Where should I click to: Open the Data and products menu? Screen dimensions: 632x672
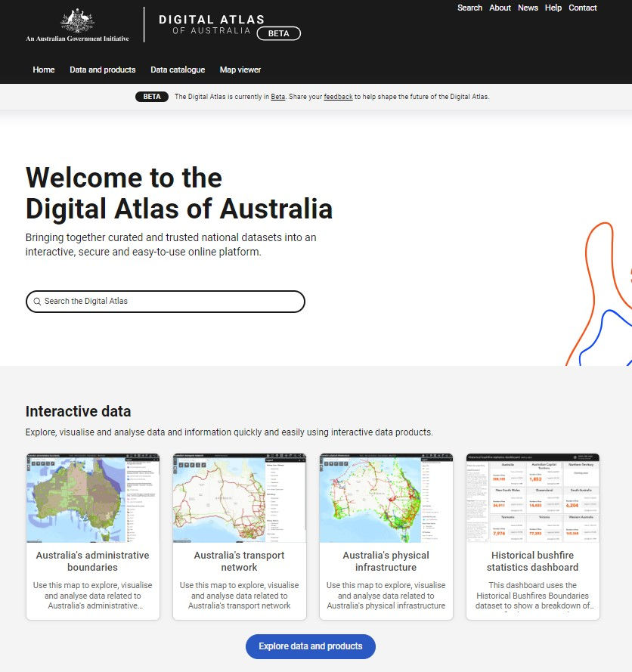point(102,70)
